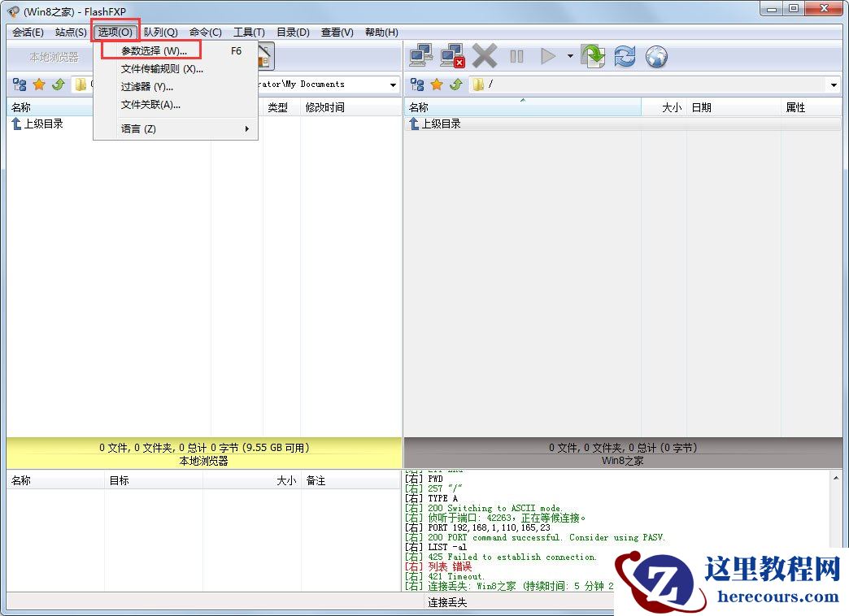Open the web globe icon
This screenshot has height=616, width=849.
pos(656,56)
